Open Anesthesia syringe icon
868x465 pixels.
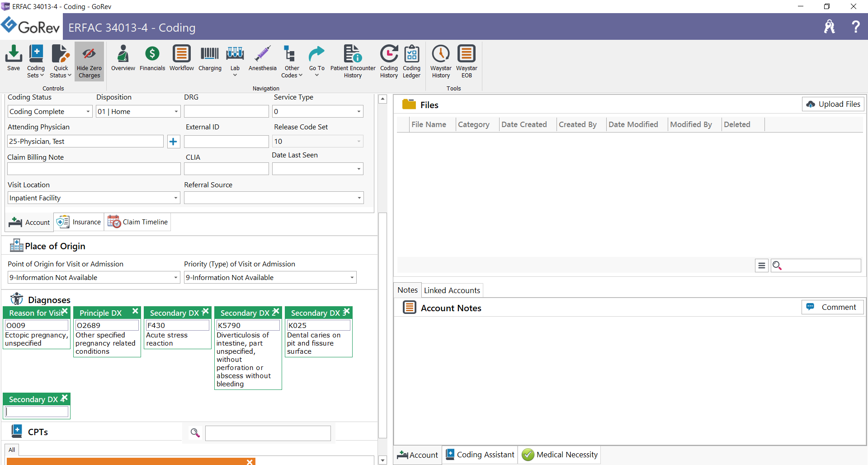point(262,58)
